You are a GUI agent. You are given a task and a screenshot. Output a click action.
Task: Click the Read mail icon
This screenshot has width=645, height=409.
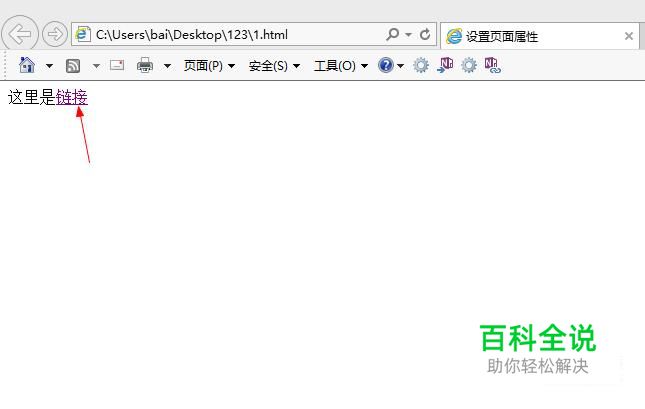point(117,65)
